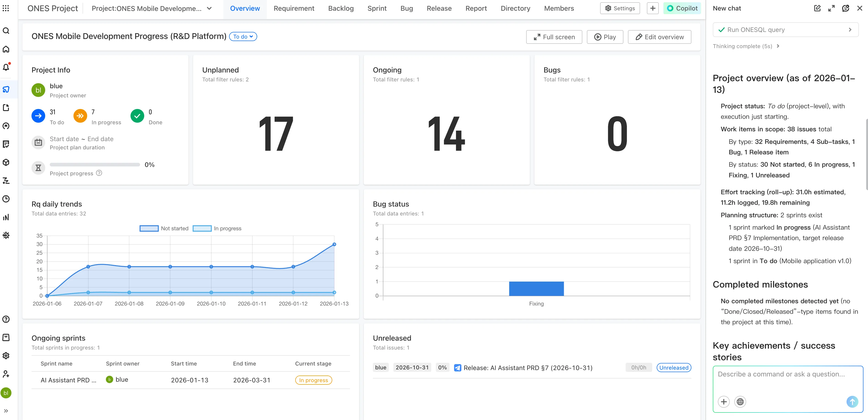This screenshot has height=420, width=868.
Task: Open the Run ONESQL query result
Action: (x=785, y=30)
